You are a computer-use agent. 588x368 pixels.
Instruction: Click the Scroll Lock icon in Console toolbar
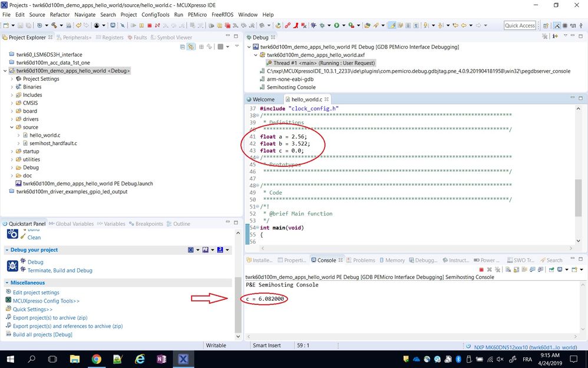(x=516, y=270)
